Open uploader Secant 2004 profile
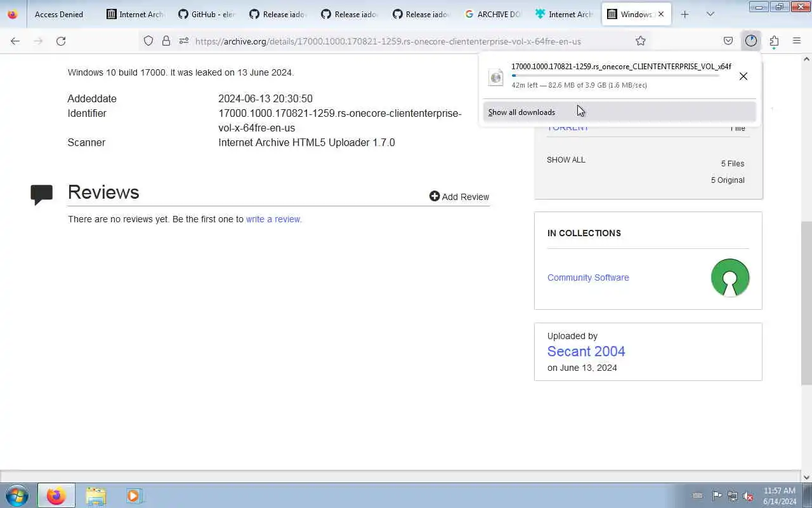The image size is (812, 508). [586, 351]
